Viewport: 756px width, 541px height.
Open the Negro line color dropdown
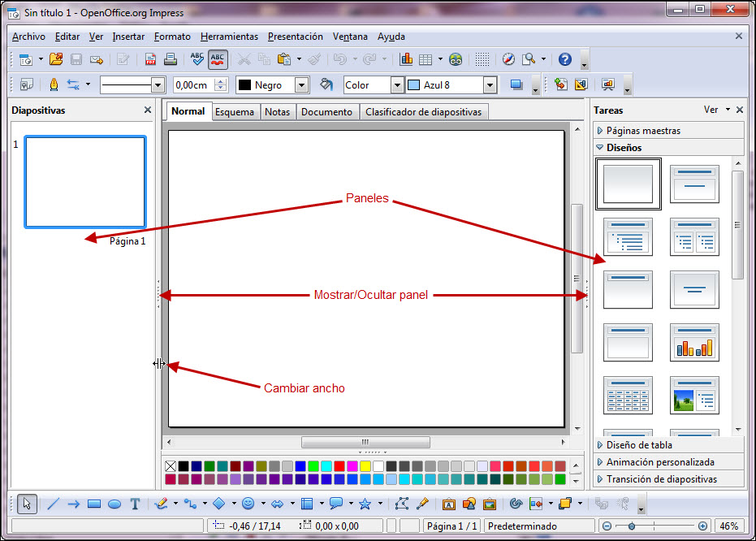pos(302,85)
